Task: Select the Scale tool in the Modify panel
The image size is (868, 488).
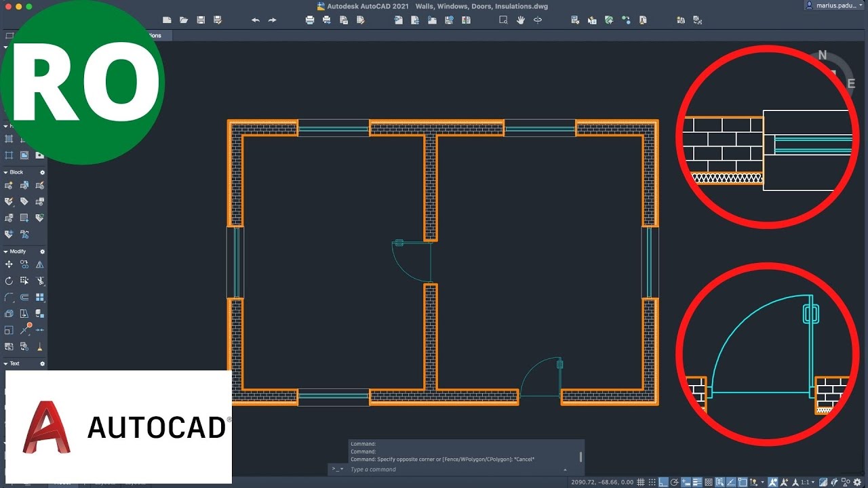Action: [x=9, y=330]
